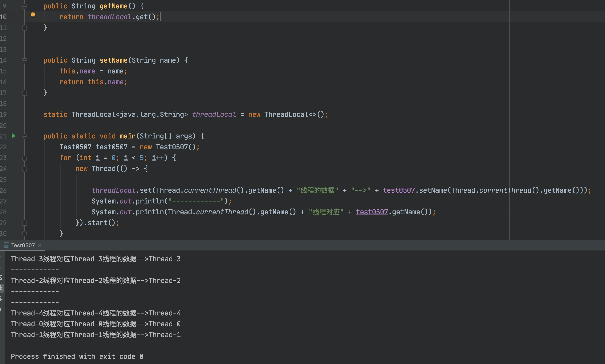Collapse the for loop fold arrow on line 23
The width and height of the screenshot is (605, 364).
pyautogui.click(x=24, y=158)
